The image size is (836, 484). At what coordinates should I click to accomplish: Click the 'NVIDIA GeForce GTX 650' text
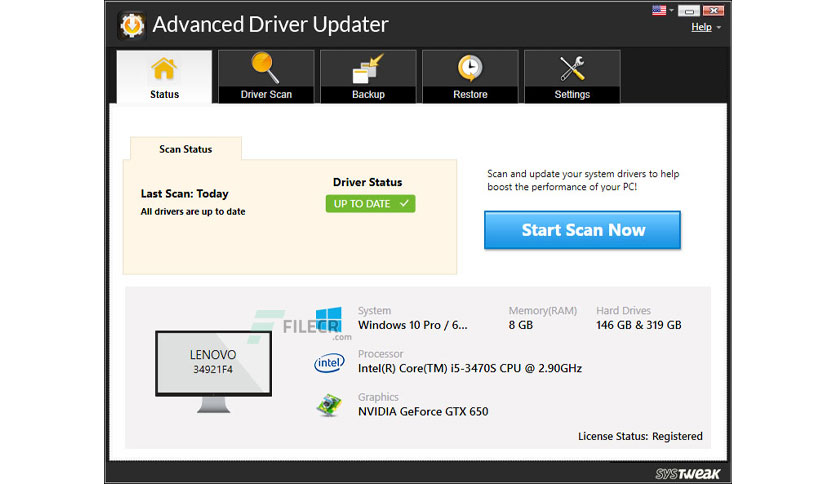(423, 412)
